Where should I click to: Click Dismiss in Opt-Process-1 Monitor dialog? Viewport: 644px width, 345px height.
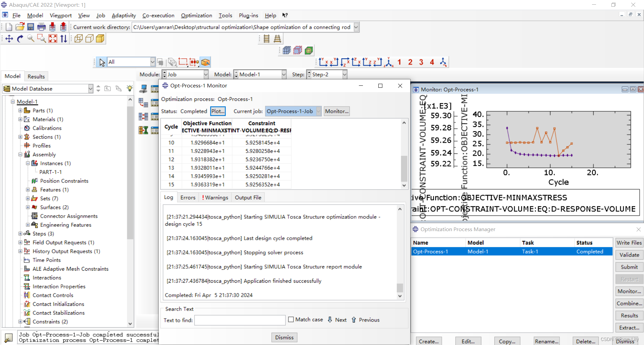tap(284, 337)
